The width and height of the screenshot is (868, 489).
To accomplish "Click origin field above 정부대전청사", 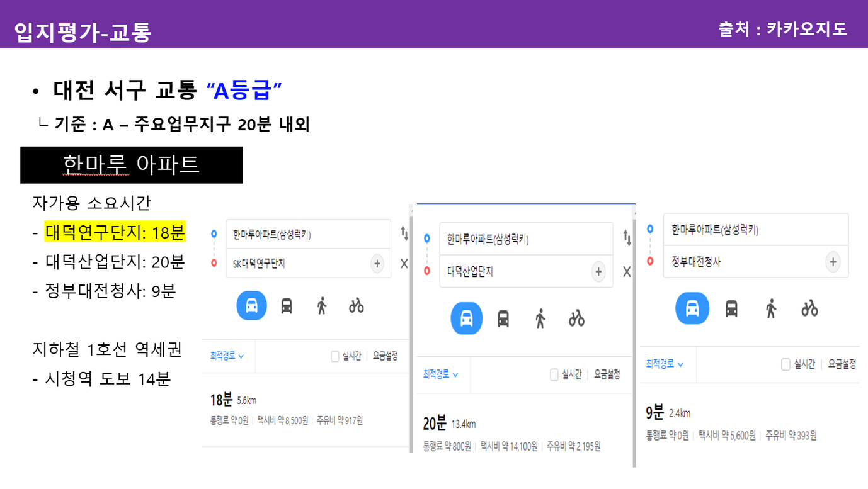I will click(x=756, y=230).
